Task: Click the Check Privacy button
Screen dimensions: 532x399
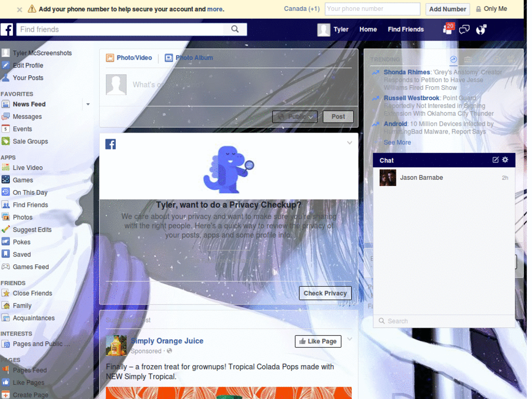Action: [x=325, y=293]
